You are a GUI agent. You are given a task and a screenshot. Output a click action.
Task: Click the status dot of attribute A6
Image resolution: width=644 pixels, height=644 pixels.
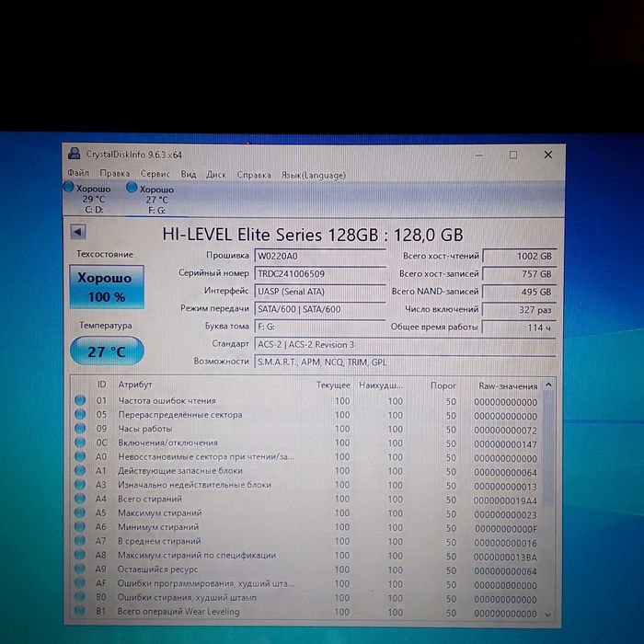[80, 526]
